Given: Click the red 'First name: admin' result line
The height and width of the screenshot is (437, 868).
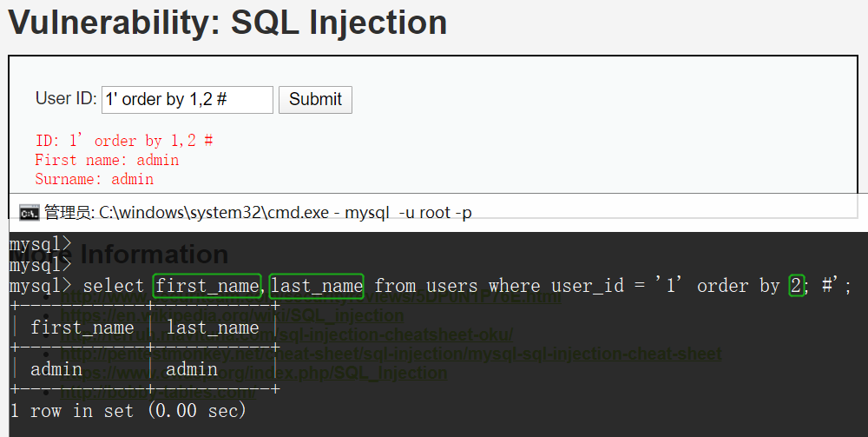Looking at the screenshot, I should (107, 160).
